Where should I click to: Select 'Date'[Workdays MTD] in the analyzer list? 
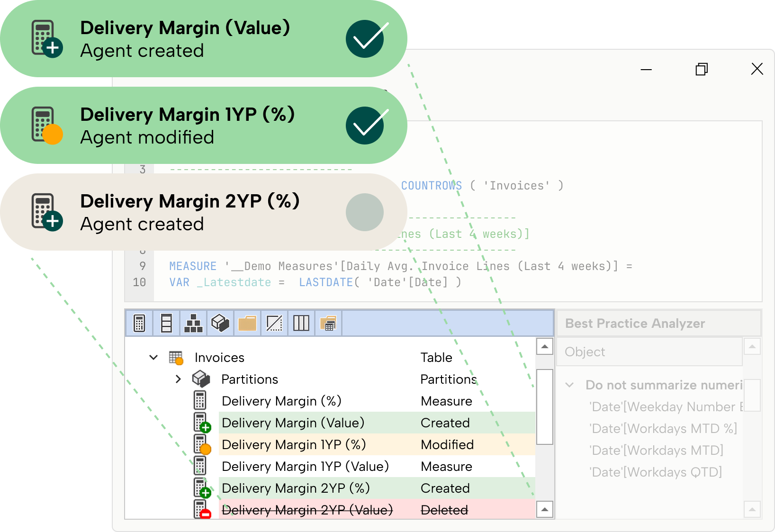click(x=656, y=451)
